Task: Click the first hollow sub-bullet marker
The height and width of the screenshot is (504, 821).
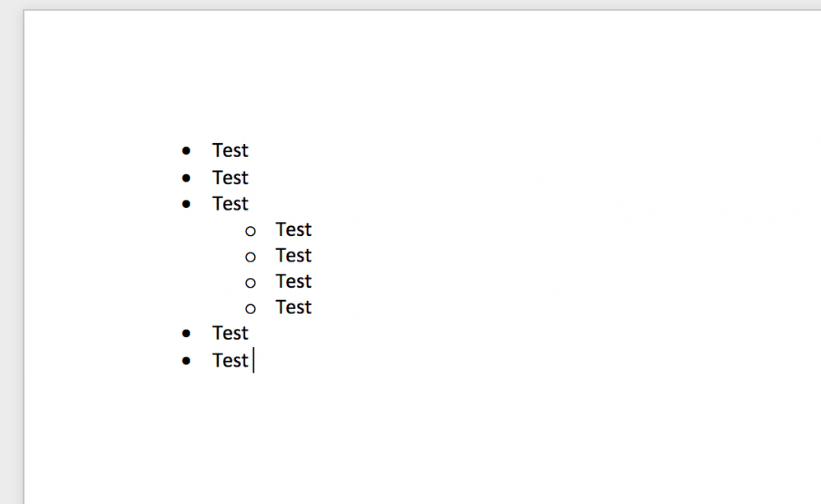Action: (251, 231)
